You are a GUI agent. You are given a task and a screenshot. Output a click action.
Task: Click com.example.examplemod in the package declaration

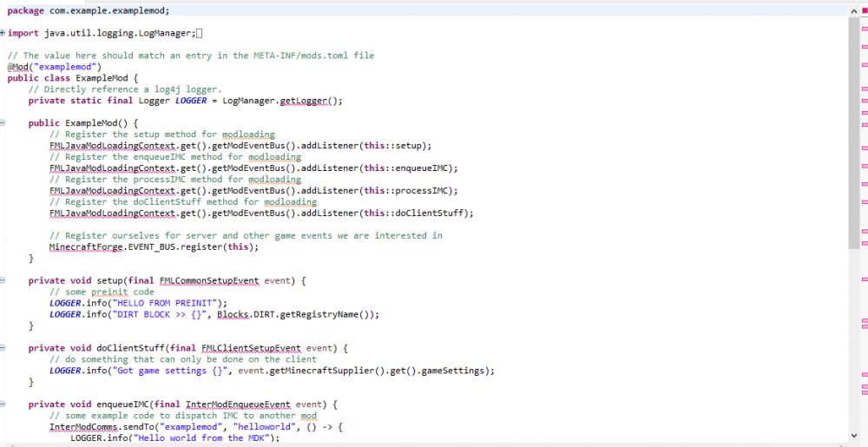point(107,10)
